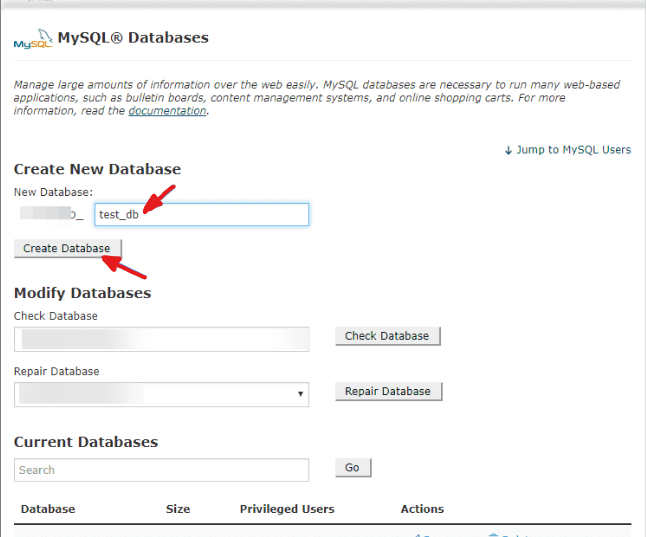Click the Check Database button
Image resolution: width=646 pixels, height=537 pixels.
pyautogui.click(x=388, y=336)
